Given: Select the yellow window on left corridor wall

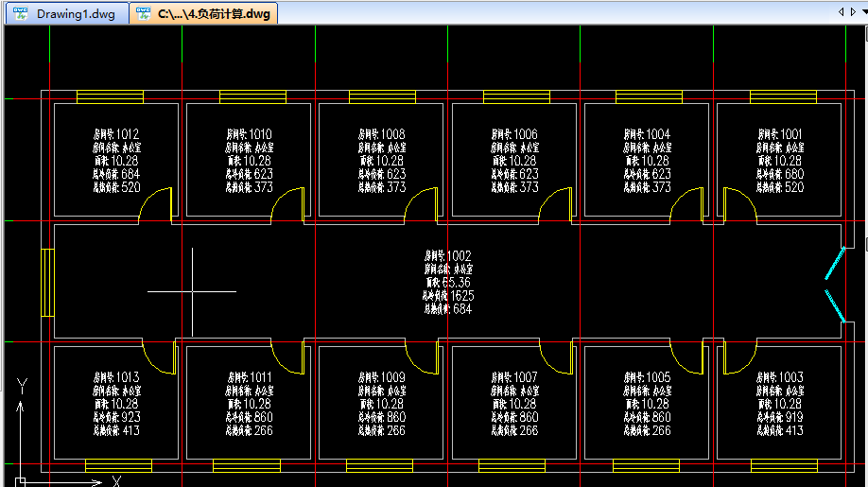Looking at the screenshot, I should [x=47, y=283].
